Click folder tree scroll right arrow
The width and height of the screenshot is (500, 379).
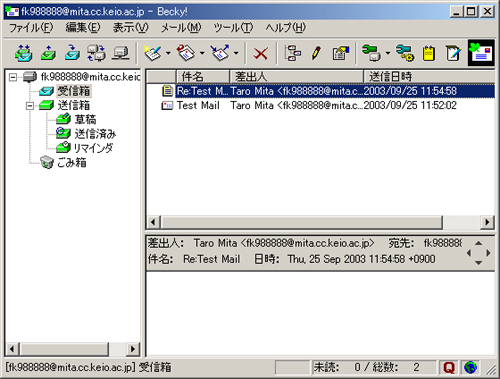point(133,349)
